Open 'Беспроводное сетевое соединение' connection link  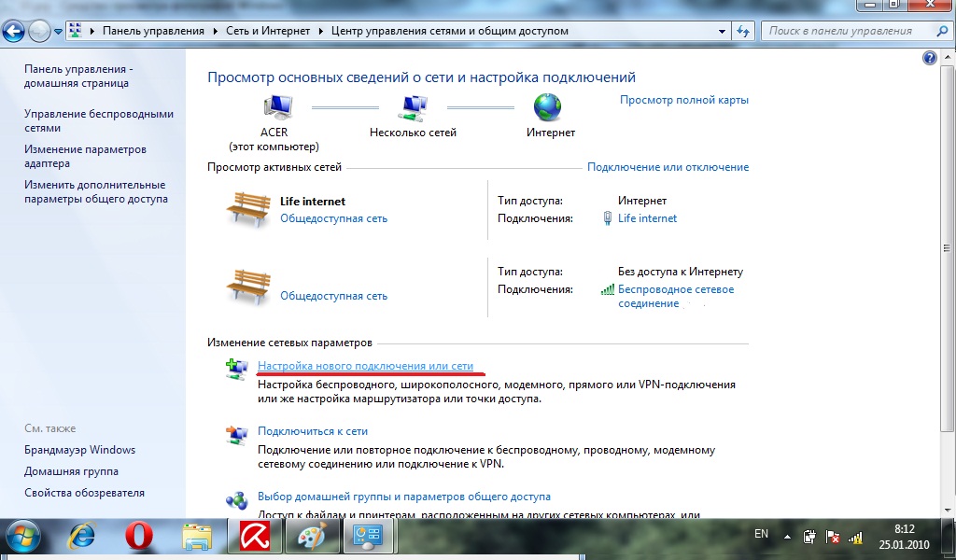(x=676, y=296)
